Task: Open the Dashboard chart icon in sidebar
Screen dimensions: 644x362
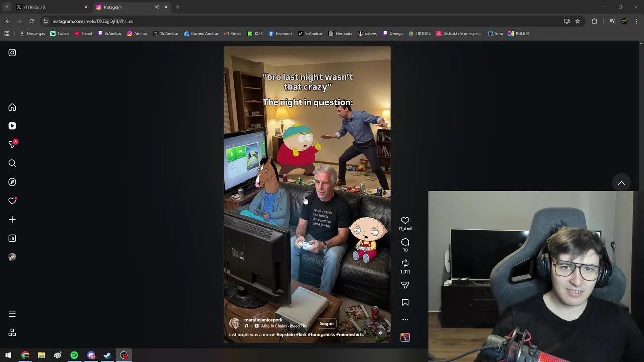Action: click(12, 238)
